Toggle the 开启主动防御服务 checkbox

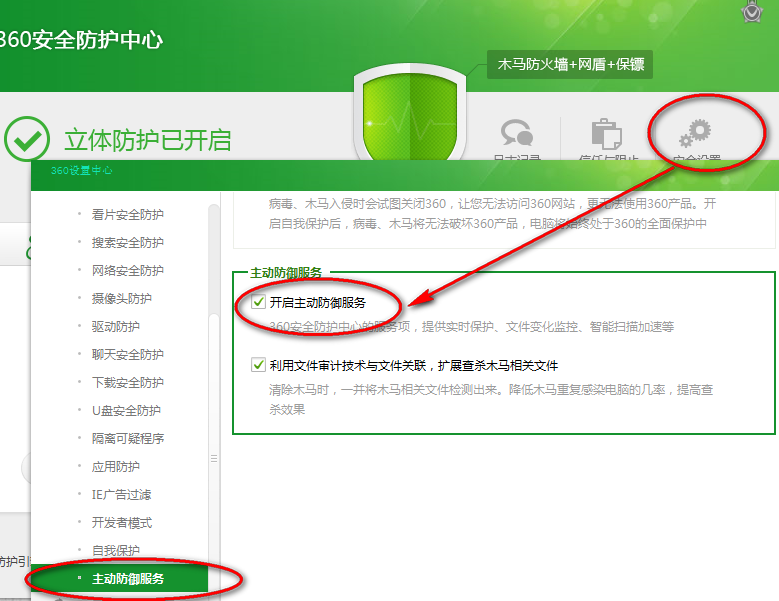coord(258,302)
